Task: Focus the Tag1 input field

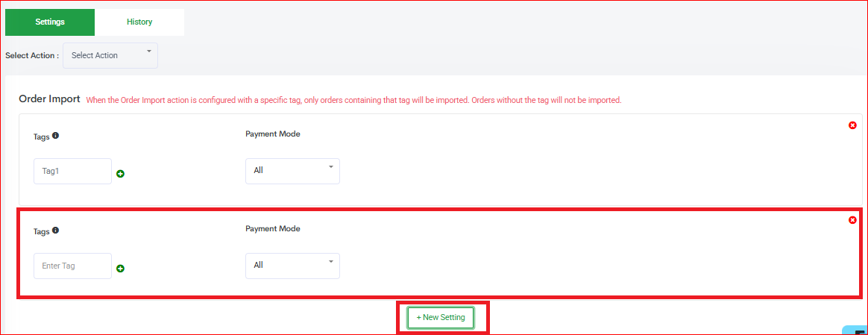Action: tap(72, 171)
